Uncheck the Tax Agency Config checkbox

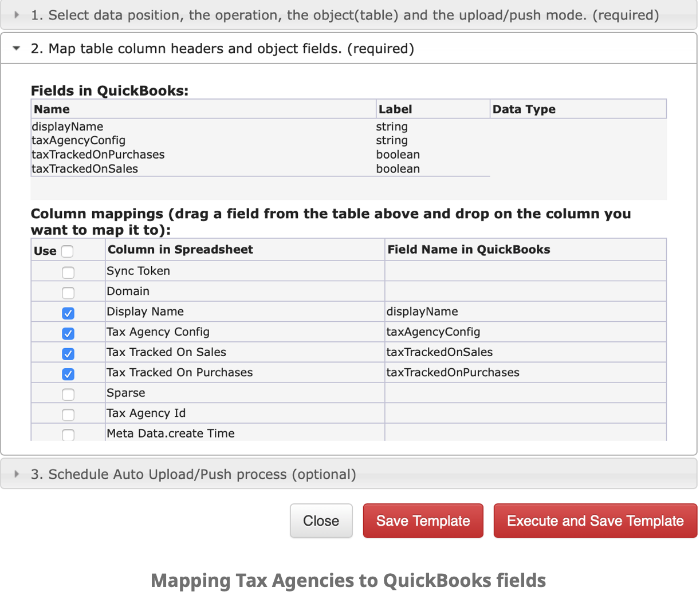click(68, 333)
